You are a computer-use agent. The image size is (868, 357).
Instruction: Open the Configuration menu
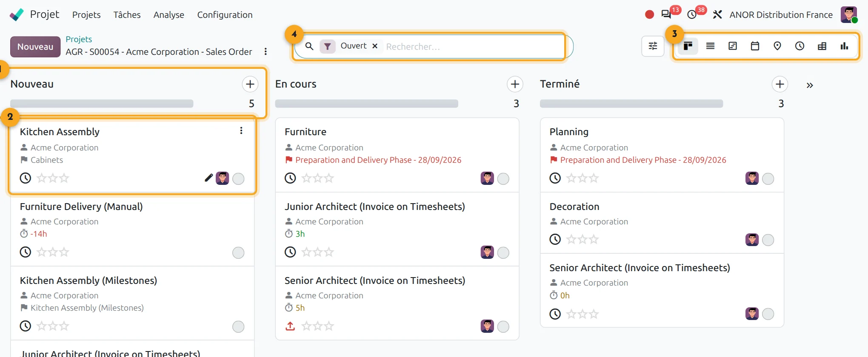(x=225, y=14)
